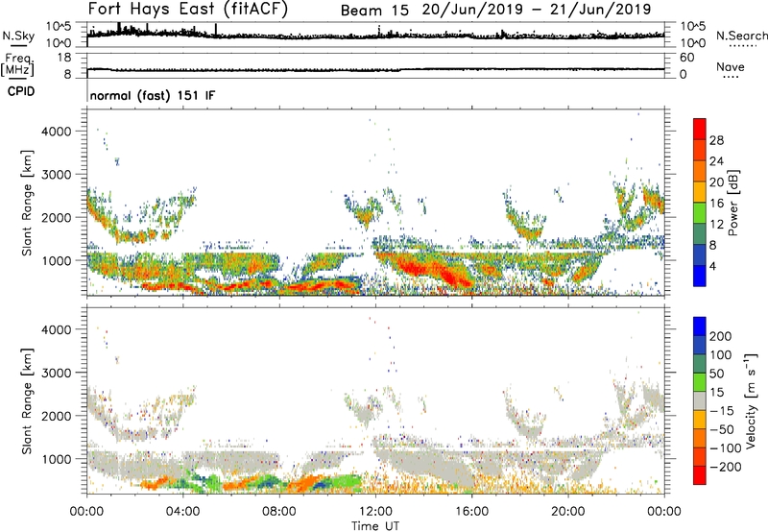Click the '1000' tick on the velocity panel
This screenshot has width=768, height=532.
pyautogui.click(x=56, y=459)
